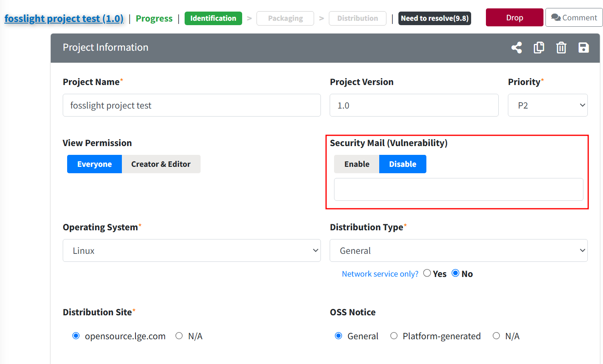Click the copy project icon
The height and width of the screenshot is (364, 603).
point(539,48)
